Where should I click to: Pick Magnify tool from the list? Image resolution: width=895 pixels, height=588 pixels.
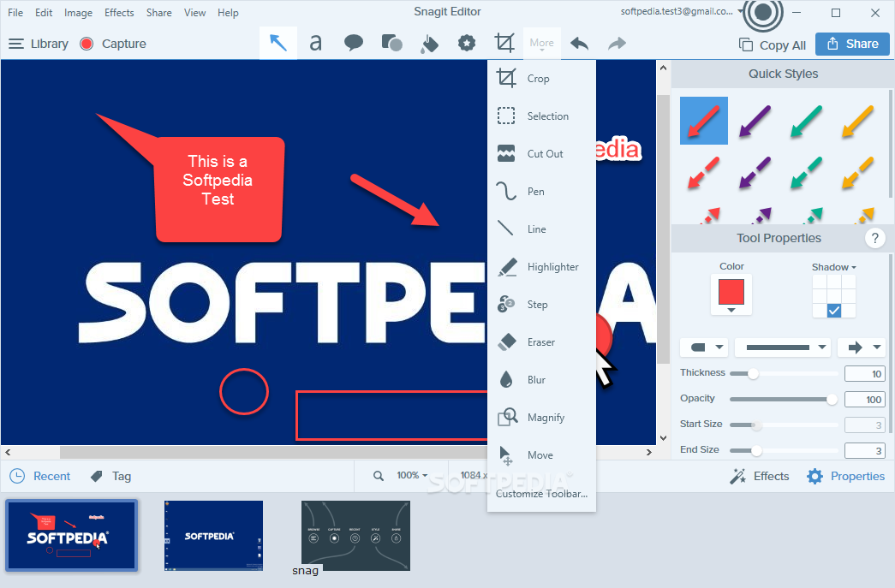point(541,418)
